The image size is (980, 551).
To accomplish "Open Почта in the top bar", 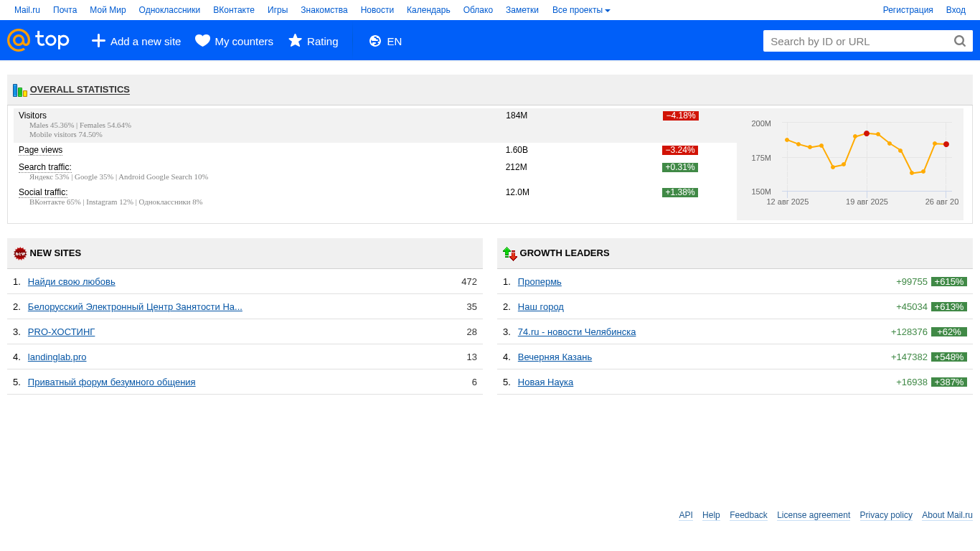I will coord(65,10).
